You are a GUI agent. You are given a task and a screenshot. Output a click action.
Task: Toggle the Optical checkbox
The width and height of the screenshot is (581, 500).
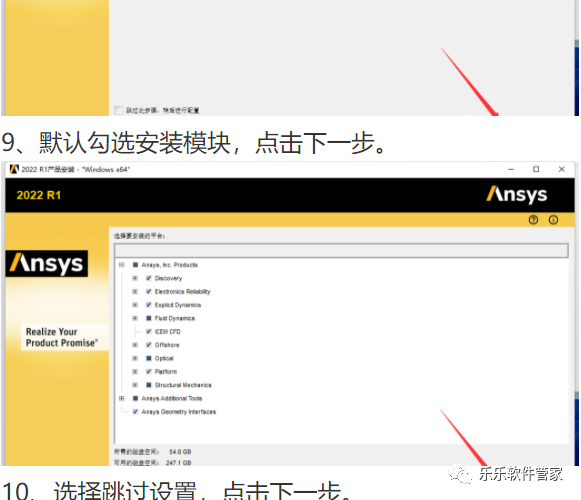[149, 358]
